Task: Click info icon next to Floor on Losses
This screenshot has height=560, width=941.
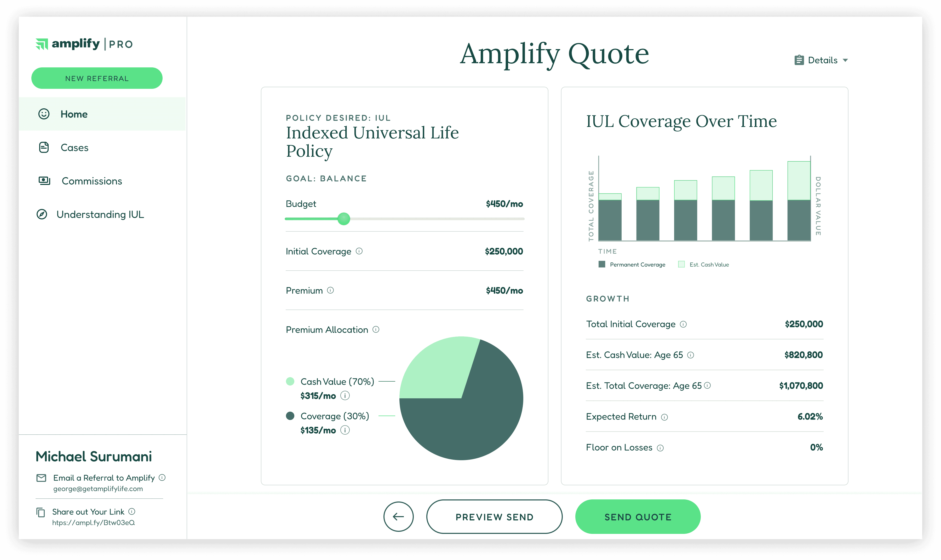Action: pyautogui.click(x=660, y=448)
